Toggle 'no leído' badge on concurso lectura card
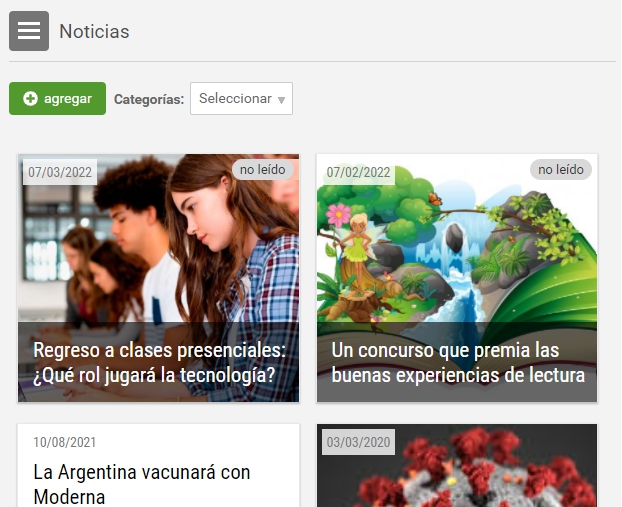This screenshot has height=507, width=622. pyautogui.click(x=560, y=170)
